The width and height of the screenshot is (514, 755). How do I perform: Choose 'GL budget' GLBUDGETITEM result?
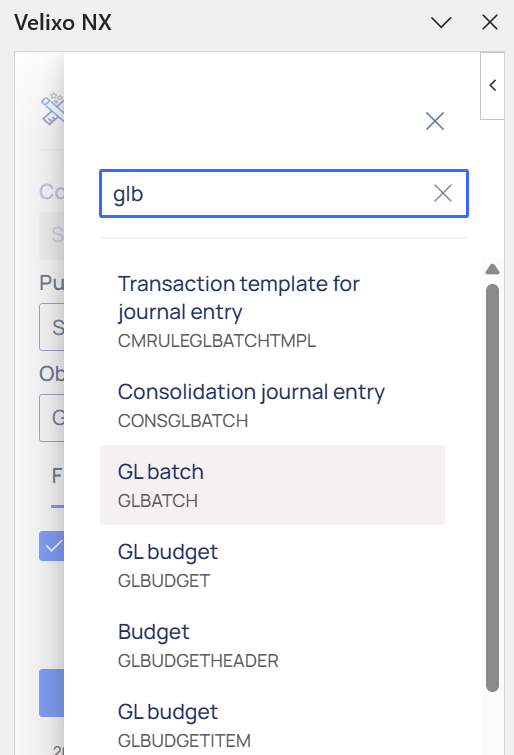point(272,725)
